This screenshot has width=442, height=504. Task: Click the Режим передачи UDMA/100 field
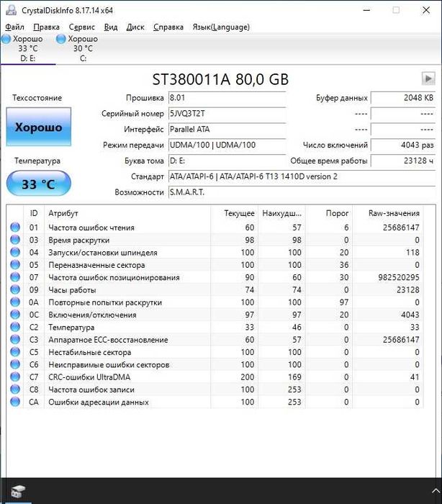click(227, 145)
